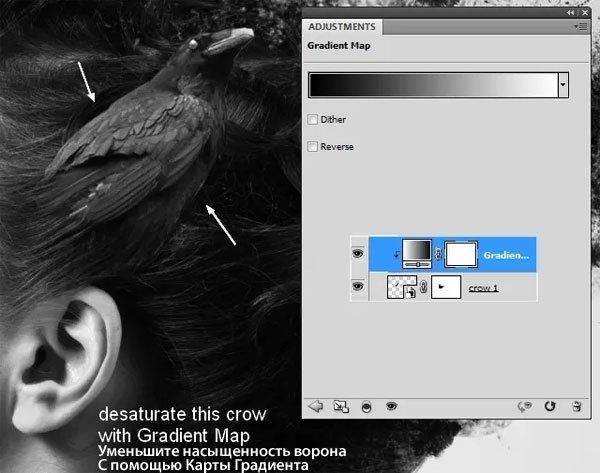The image size is (600, 473).
Task: Click the link icon on crow 1 layer
Action: [x=424, y=287]
